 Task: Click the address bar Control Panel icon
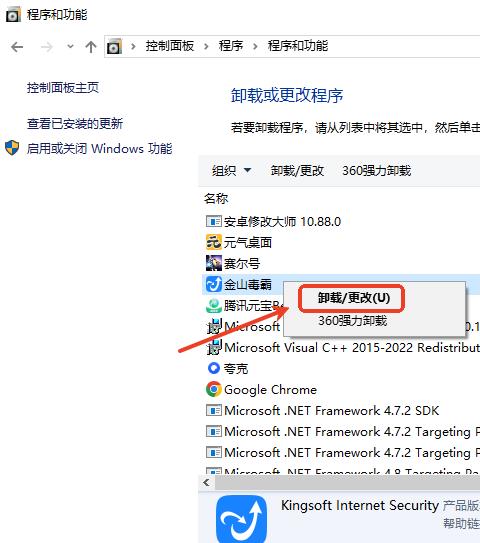coord(114,46)
